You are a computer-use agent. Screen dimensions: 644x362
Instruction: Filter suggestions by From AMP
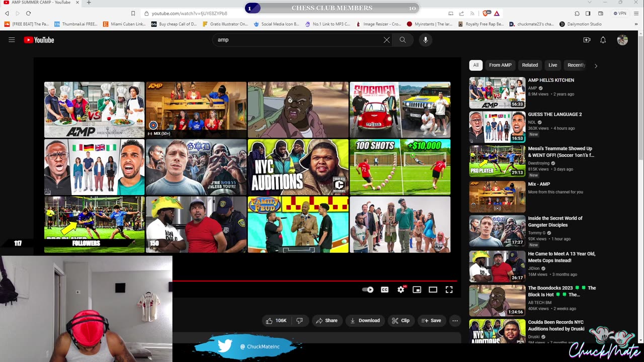coord(500,65)
